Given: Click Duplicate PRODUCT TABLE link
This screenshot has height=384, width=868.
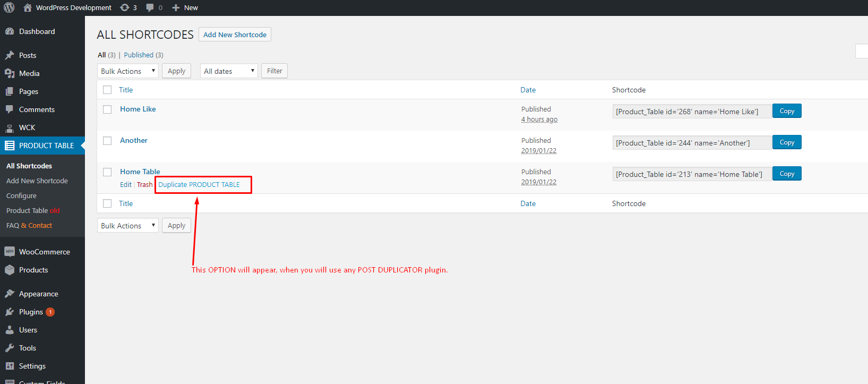Looking at the screenshot, I should point(199,185).
